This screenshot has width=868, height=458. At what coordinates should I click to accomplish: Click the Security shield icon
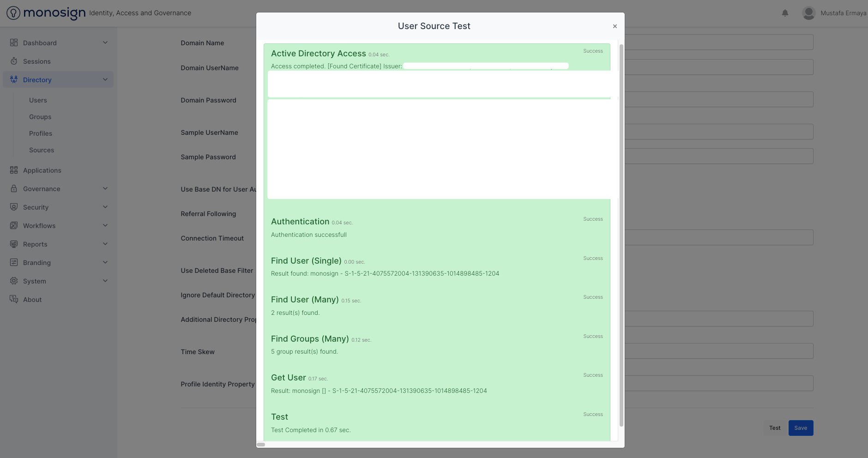(x=14, y=207)
